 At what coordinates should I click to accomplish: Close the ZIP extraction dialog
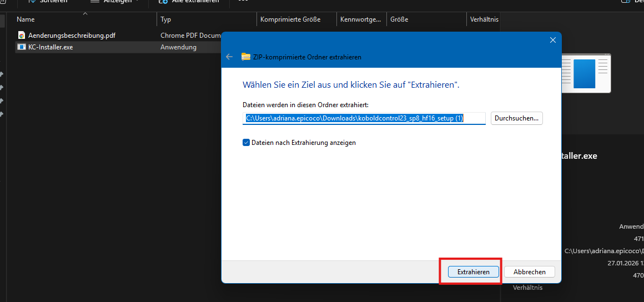tap(552, 40)
